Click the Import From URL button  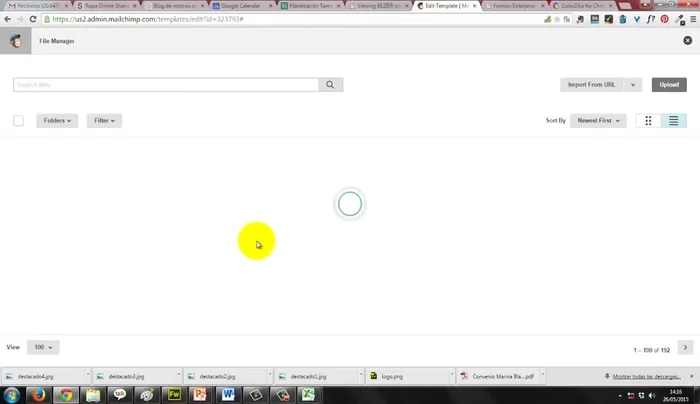coord(591,85)
